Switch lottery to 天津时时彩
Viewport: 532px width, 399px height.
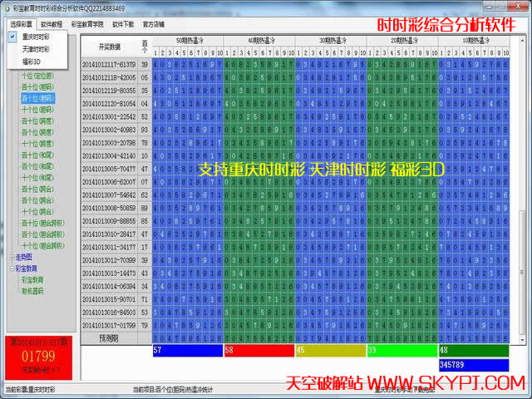(x=35, y=49)
